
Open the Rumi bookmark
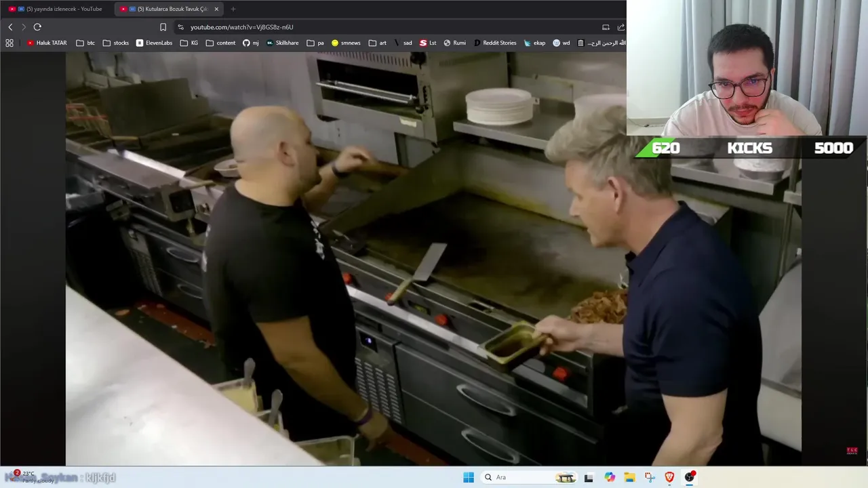455,43
